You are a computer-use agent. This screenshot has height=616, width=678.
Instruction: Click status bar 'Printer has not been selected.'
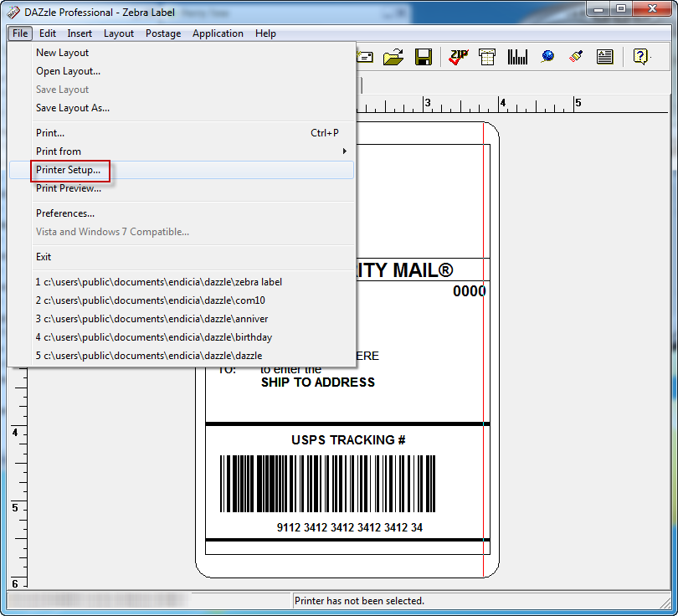tap(359, 601)
